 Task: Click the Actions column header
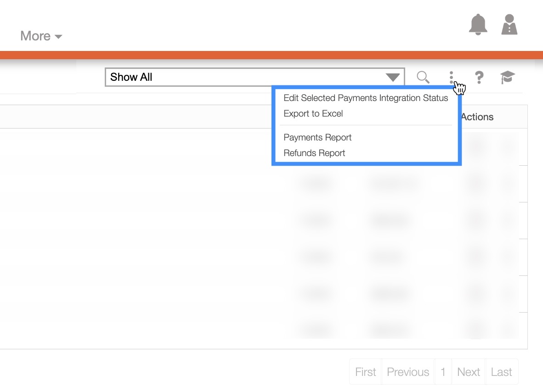pos(477,117)
